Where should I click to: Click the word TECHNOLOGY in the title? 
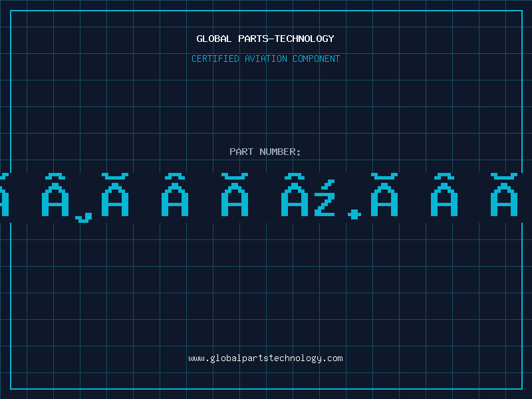point(305,39)
